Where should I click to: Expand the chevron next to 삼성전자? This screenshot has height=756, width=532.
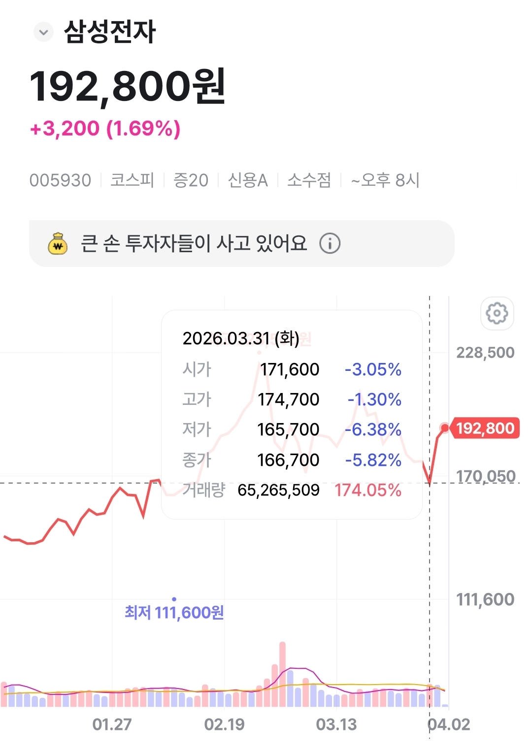[43, 33]
